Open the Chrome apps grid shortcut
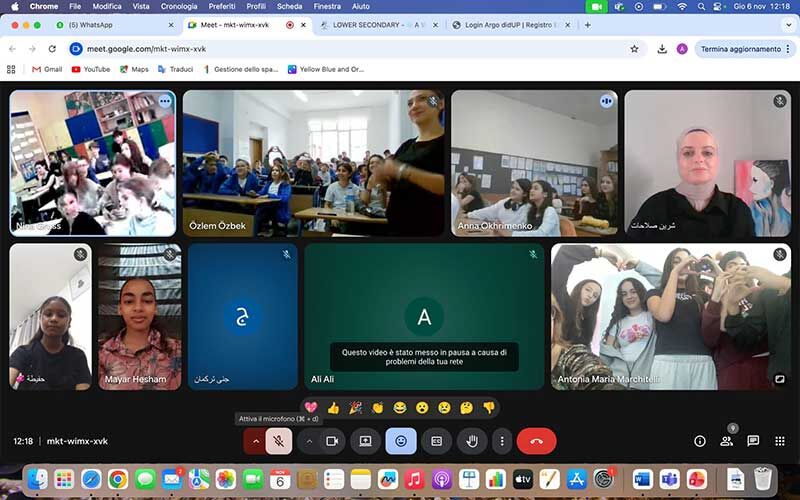This screenshot has height=500, width=800. point(11,69)
